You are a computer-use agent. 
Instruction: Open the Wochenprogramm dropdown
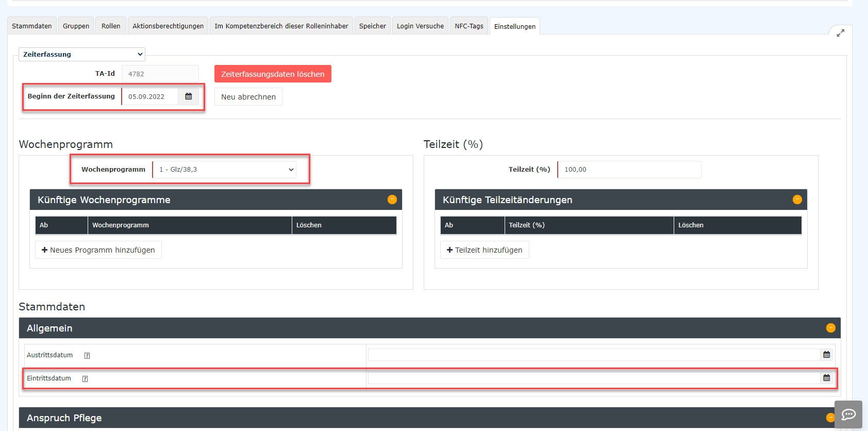225,170
